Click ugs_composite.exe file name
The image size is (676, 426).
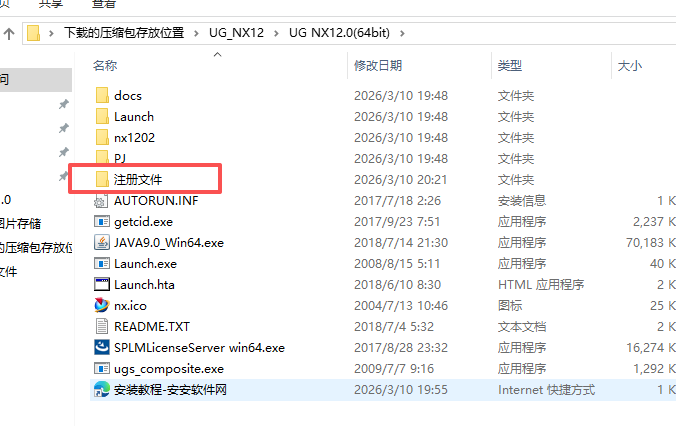point(169,369)
